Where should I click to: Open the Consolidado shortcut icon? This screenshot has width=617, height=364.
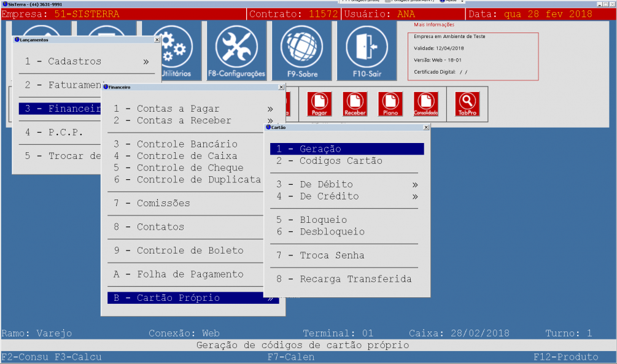coord(426,104)
